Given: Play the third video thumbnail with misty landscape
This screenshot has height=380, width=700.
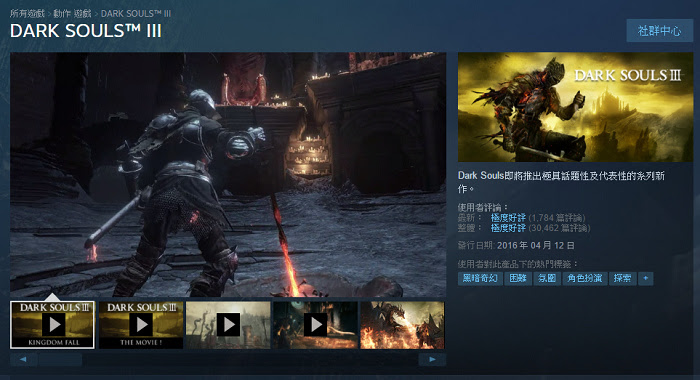Looking at the screenshot, I should 228,325.
